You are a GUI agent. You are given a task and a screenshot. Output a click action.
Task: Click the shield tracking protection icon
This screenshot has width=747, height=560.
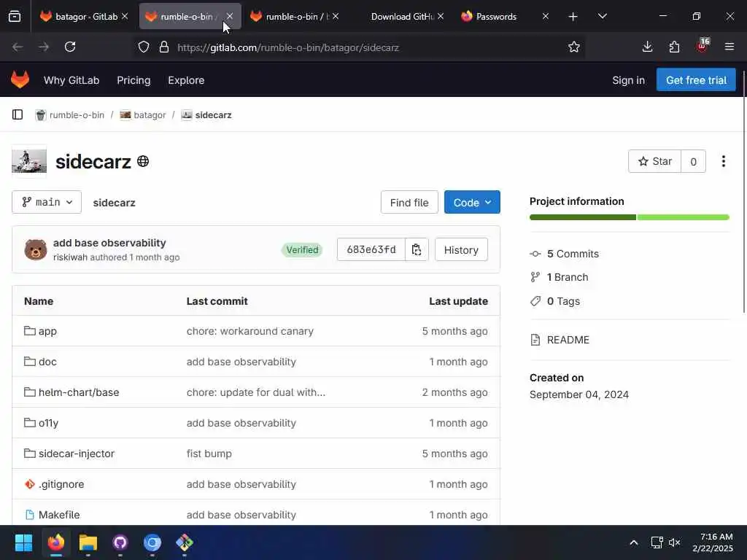144,47
